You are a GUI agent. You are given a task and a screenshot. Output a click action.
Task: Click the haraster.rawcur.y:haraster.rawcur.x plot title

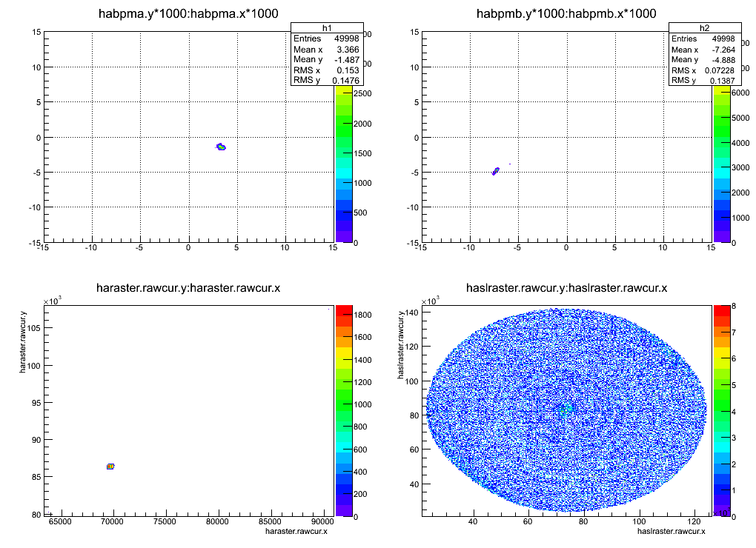point(188,288)
